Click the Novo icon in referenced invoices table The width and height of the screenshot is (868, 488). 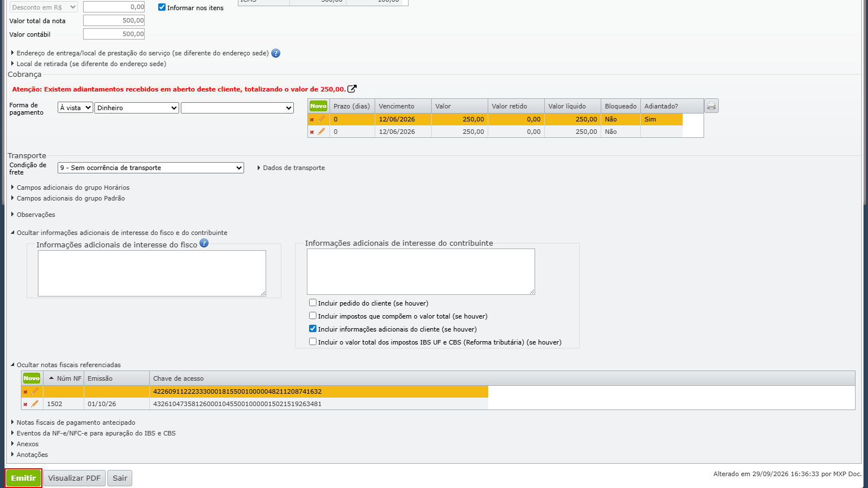point(32,378)
